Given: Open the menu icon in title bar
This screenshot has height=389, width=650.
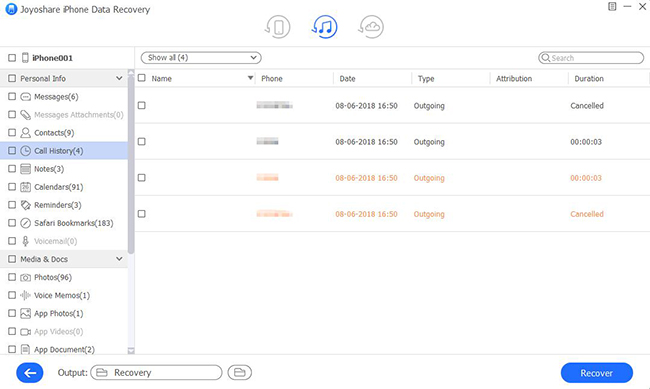Looking at the screenshot, I should tap(612, 6).
